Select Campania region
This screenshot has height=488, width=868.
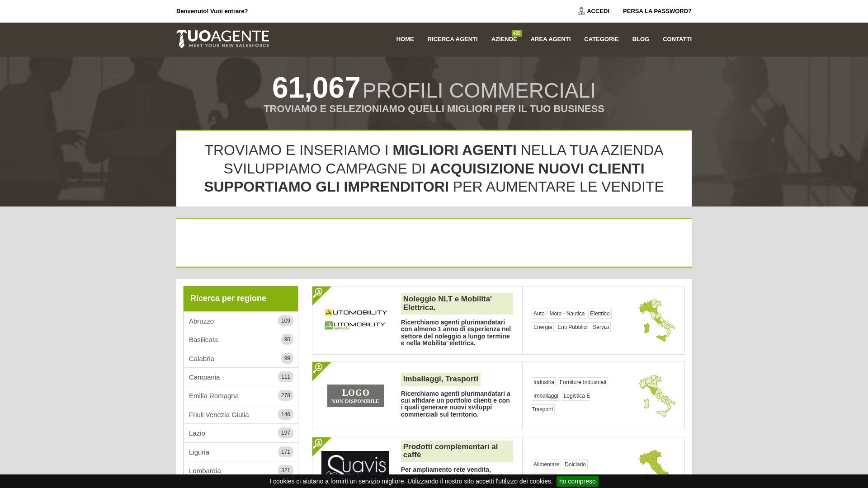coord(241,377)
